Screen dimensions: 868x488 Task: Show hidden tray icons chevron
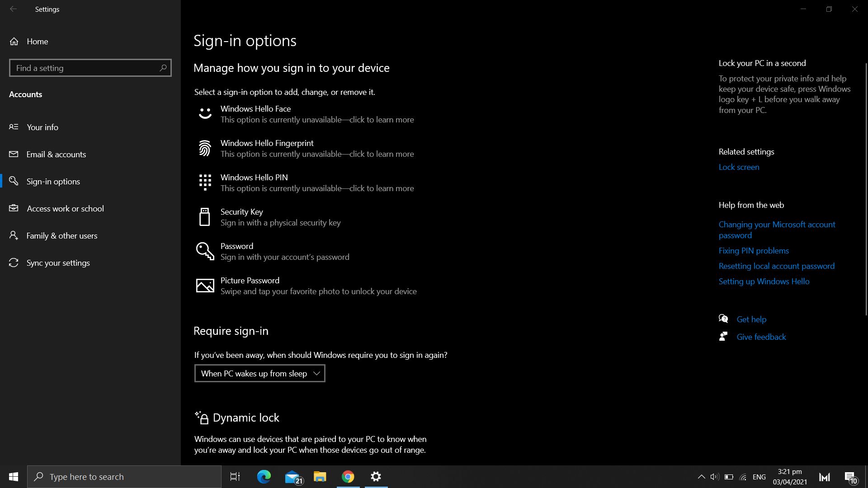pyautogui.click(x=701, y=477)
